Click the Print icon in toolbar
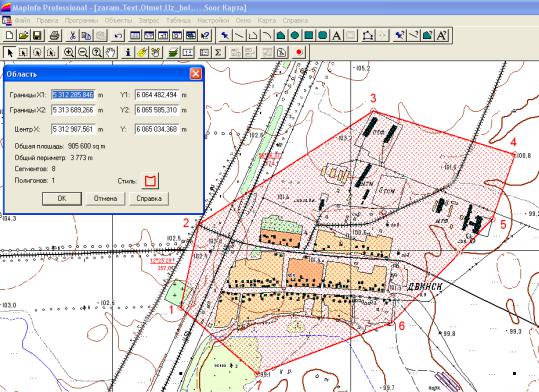Screen dimensions: 539x392 pyautogui.click(x=55, y=35)
